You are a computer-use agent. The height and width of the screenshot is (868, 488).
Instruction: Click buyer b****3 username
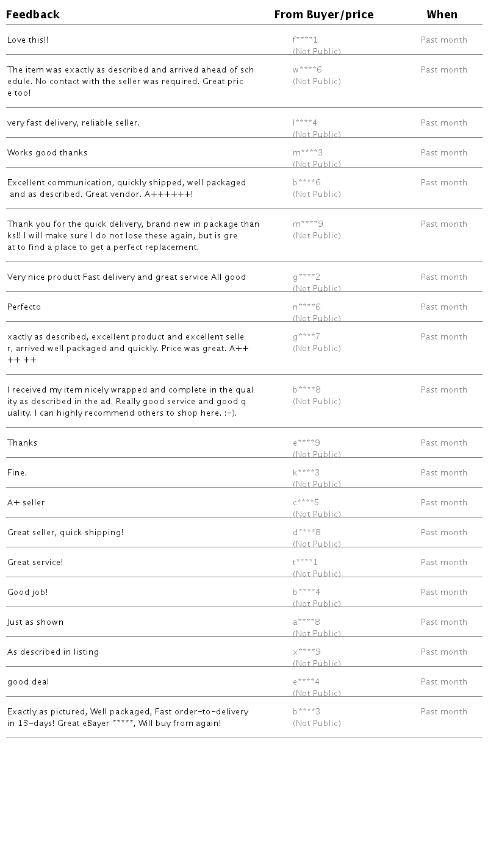[306, 712]
